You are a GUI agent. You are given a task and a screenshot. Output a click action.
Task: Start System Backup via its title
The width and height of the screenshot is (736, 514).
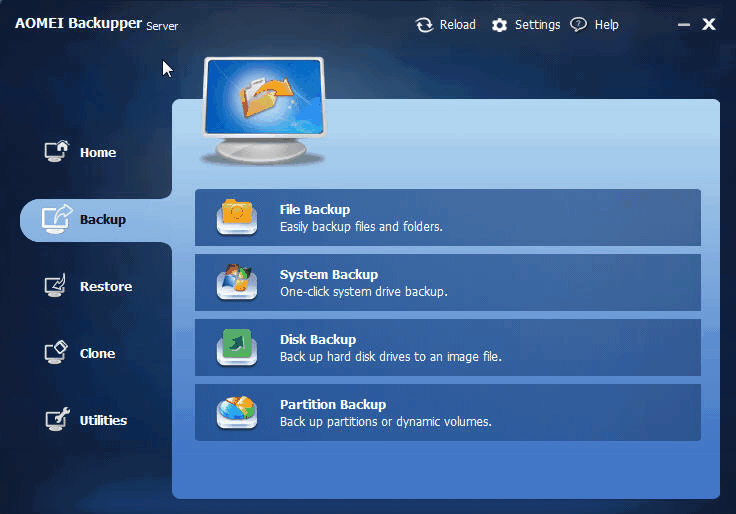(329, 275)
